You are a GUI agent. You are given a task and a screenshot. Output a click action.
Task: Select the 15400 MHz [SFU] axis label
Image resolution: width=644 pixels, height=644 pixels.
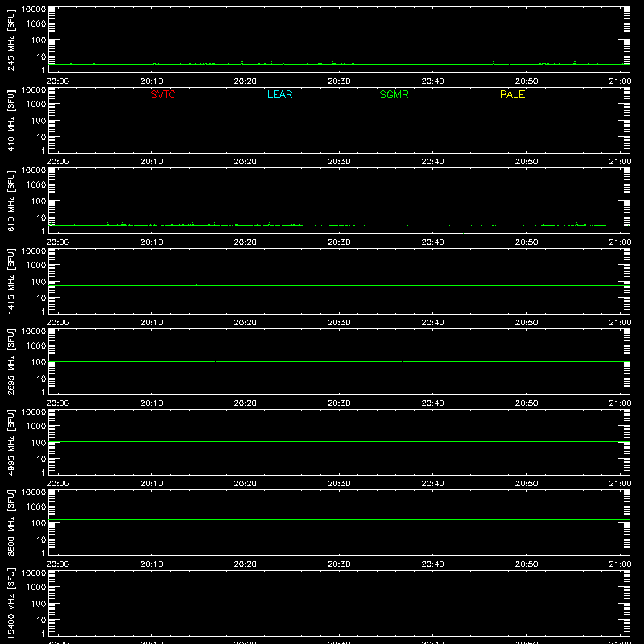[x=10, y=603]
